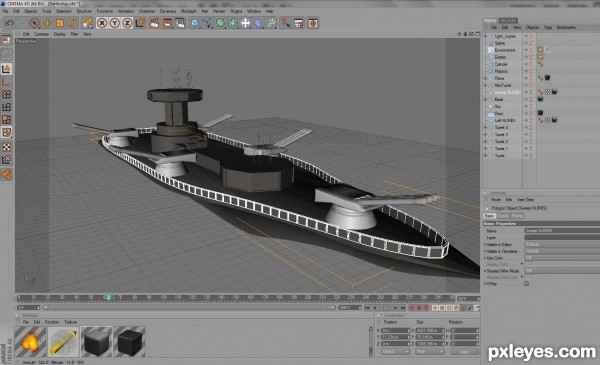Switch to points mode in left sidebar

7,94
